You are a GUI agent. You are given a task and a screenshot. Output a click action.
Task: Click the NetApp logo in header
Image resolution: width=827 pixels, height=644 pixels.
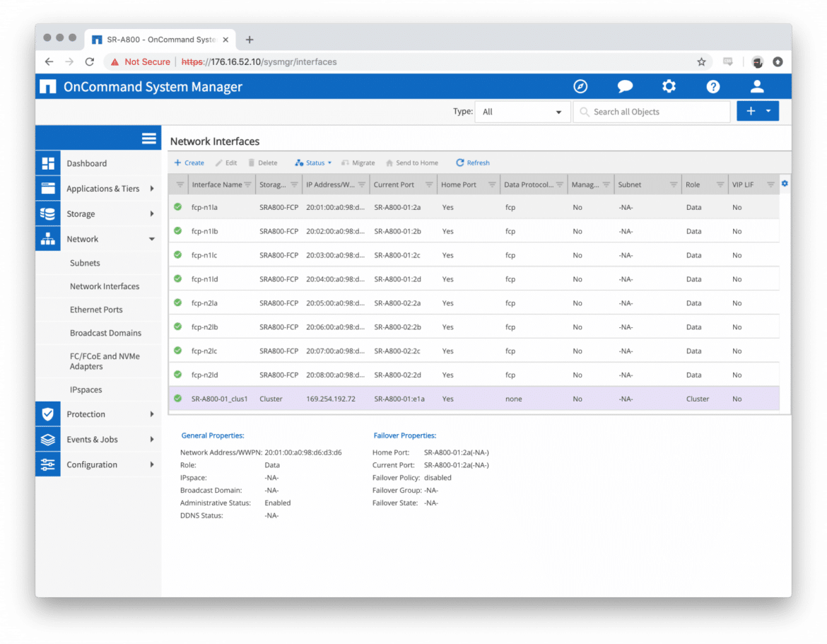pyautogui.click(x=47, y=86)
